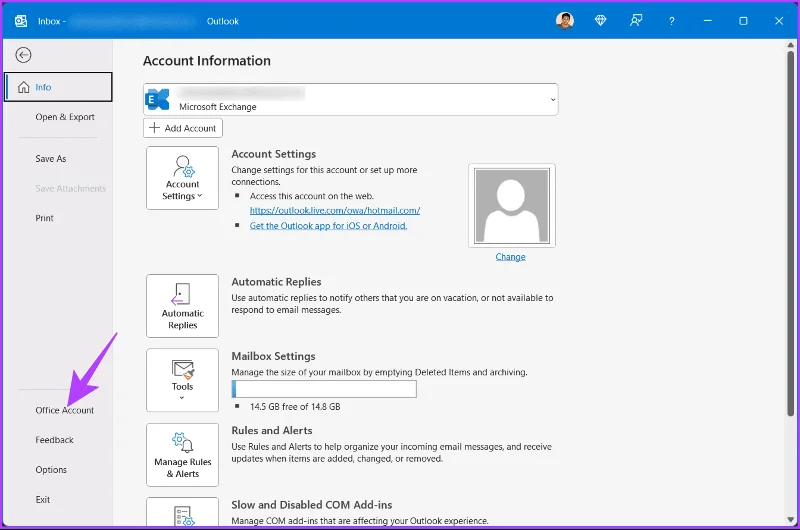The height and width of the screenshot is (530, 800).
Task: Click the mailbox storage usage bar
Action: [324, 389]
